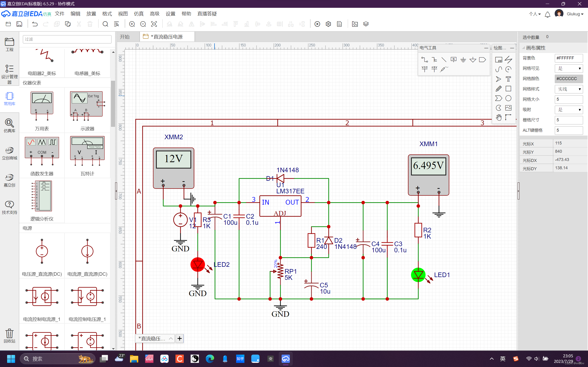Click the 网格颜色 #CCCCCC color field
This screenshot has width=588, height=367.
tap(568, 79)
